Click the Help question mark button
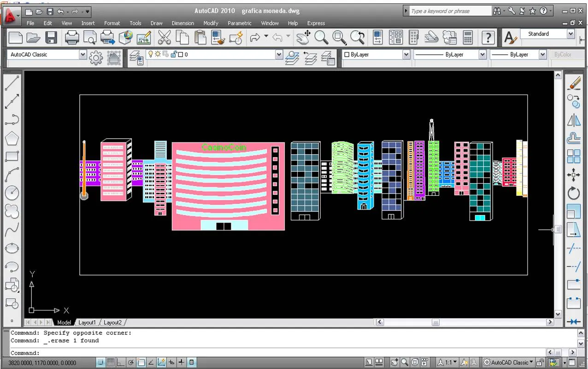The image size is (588, 369). 488,37
